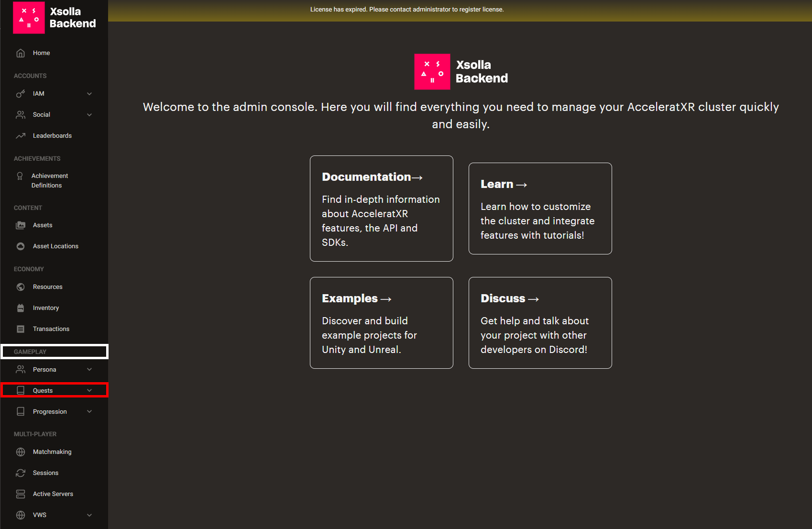Expand the Quests menu chevron
The image size is (812, 529).
point(89,391)
